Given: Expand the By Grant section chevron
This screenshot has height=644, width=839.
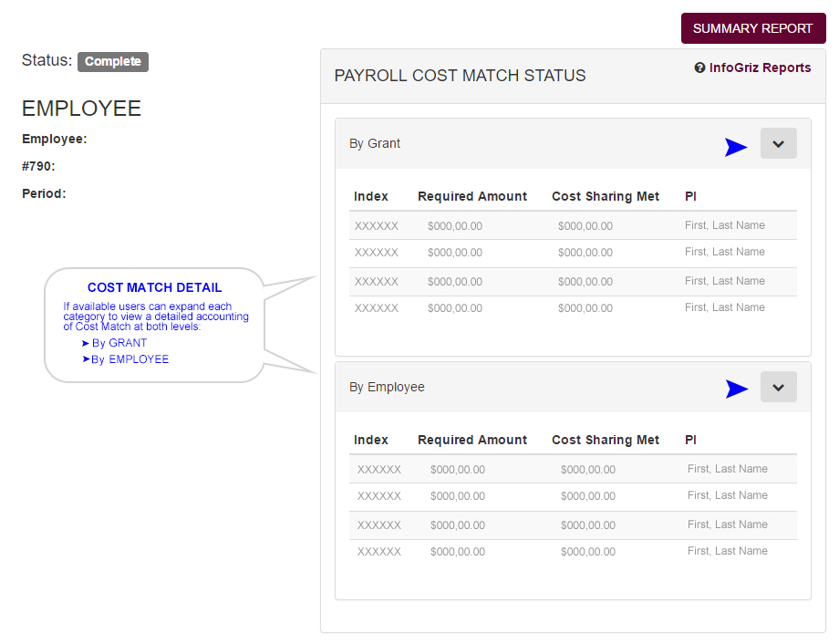Looking at the screenshot, I should (778, 143).
